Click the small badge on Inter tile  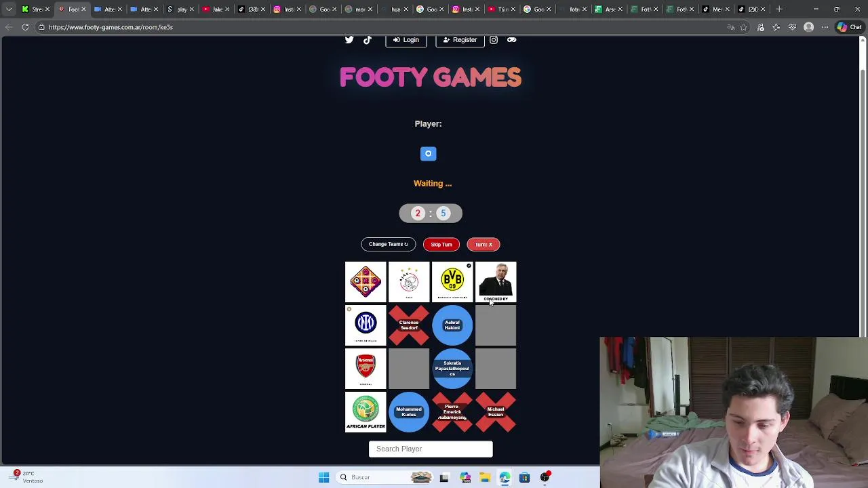pos(349,310)
